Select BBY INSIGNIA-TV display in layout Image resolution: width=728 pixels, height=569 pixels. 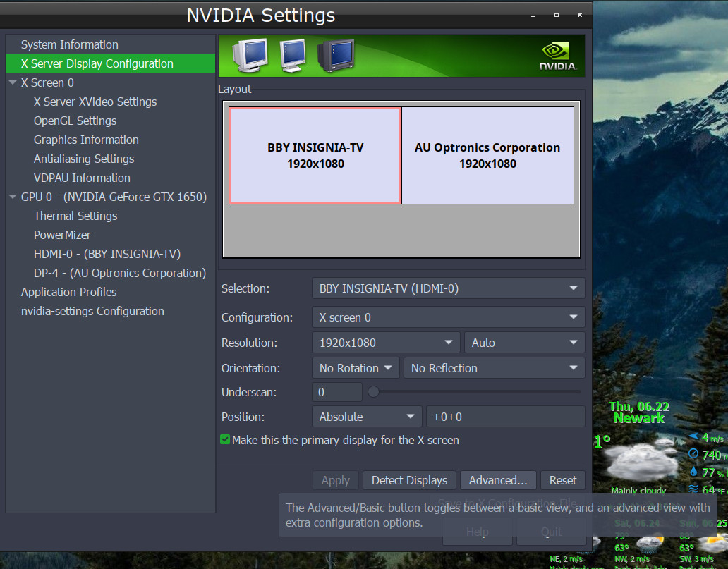[x=315, y=156]
